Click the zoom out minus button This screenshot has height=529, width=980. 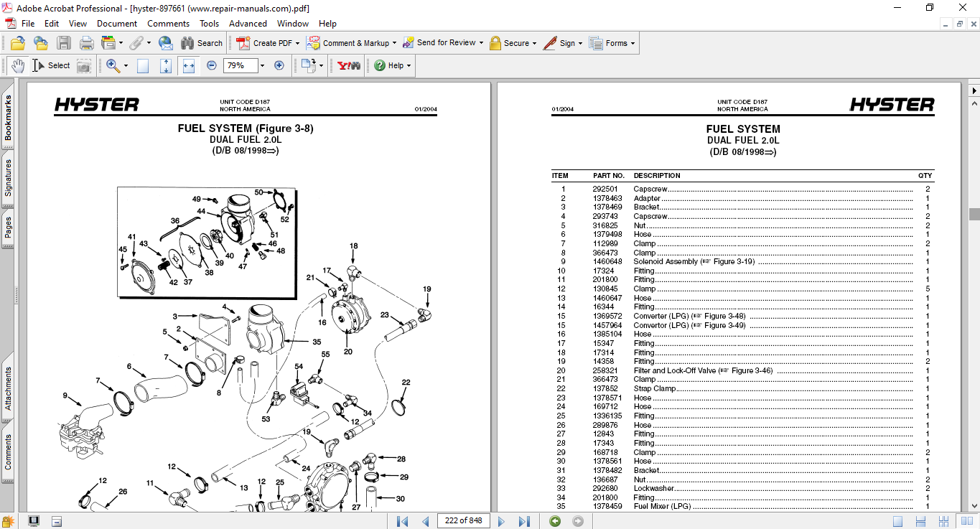click(x=212, y=65)
